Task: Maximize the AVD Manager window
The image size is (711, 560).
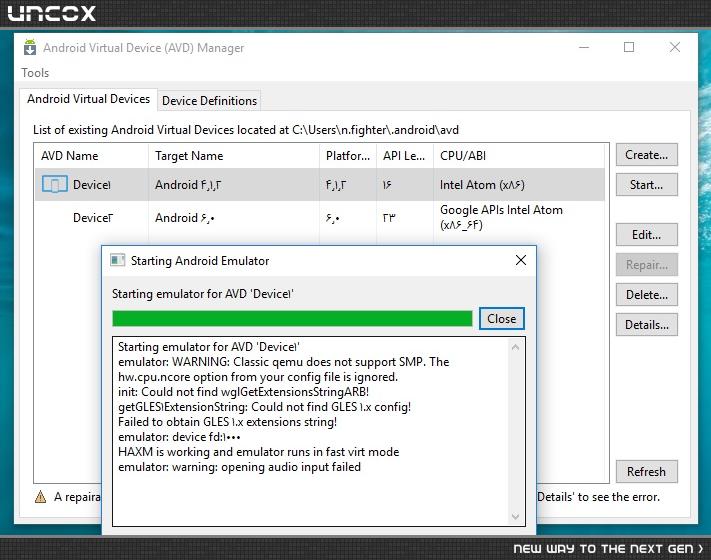Action: click(x=629, y=47)
